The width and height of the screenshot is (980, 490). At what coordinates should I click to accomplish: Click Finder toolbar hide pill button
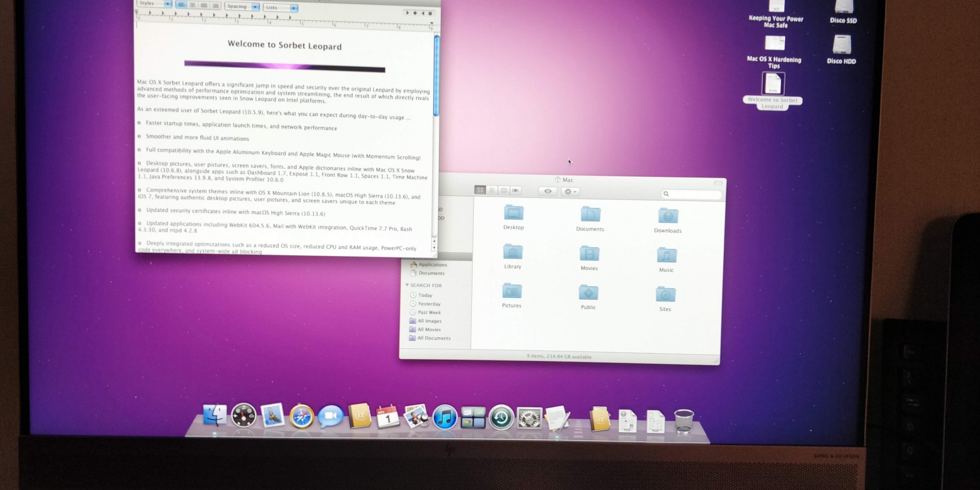click(x=718, y=183)
